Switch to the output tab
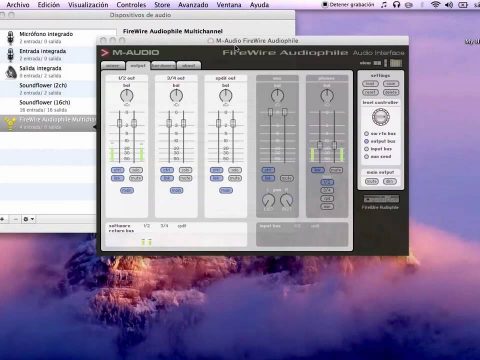 [x=138, y=66]
